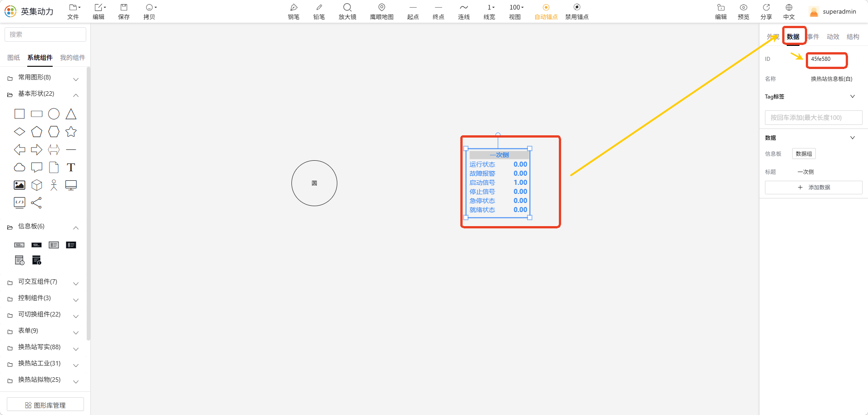The height and width of the screenshot is (415, 868).
Task: Expand the 常用图形(8) group
Action: [x=44, y=78]
